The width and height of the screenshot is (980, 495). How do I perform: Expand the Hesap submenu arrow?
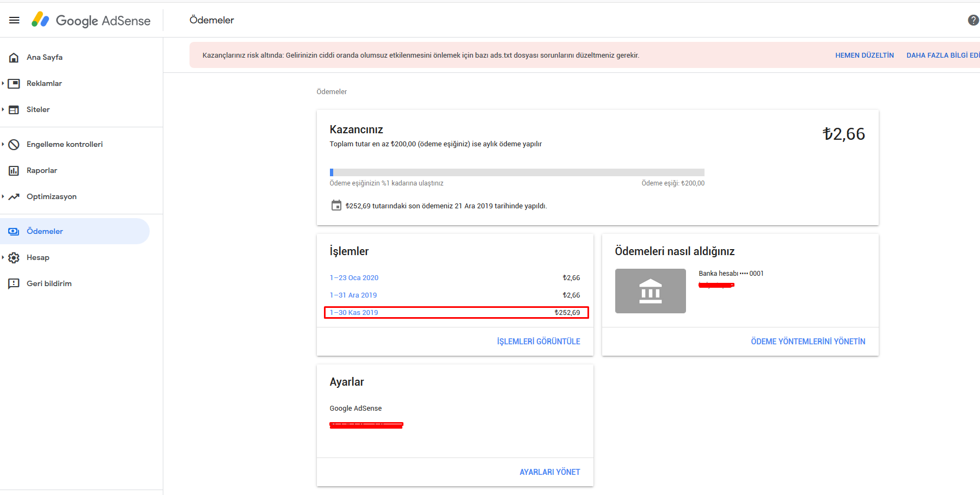(3, 257)
